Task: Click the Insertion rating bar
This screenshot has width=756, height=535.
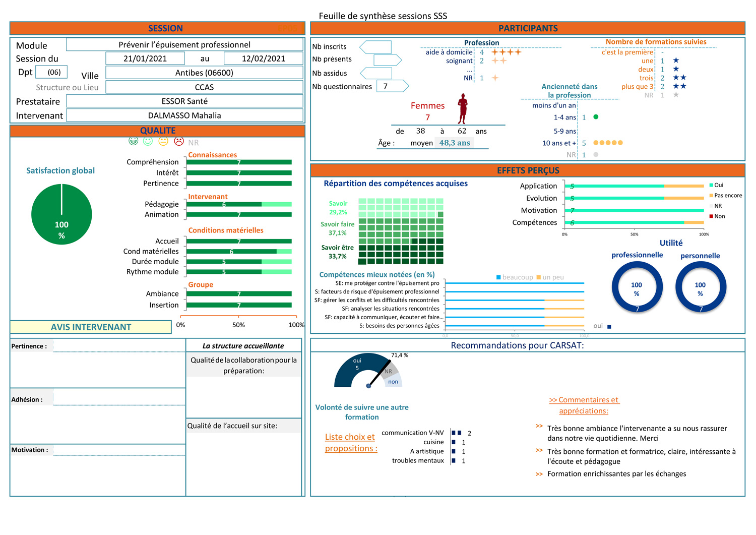Action: tap(239, 305)
